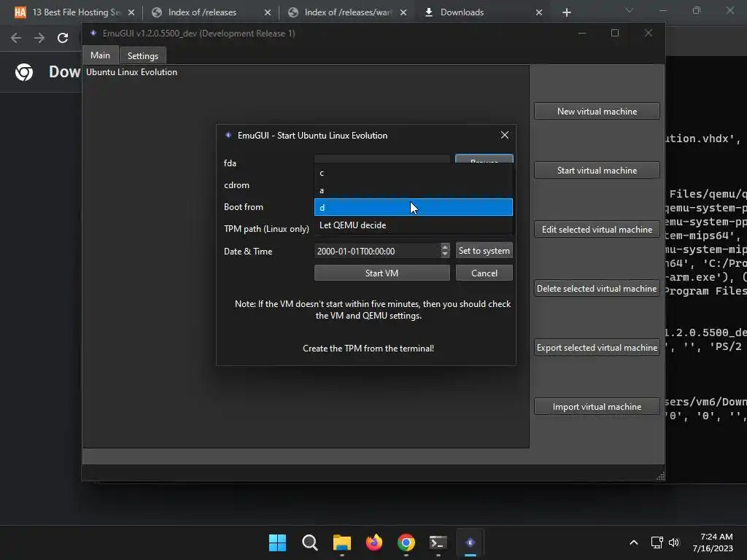Open File Explorer from taskbar
The width and height of the screenshot is (747, 560).
(x=342, y=542)
